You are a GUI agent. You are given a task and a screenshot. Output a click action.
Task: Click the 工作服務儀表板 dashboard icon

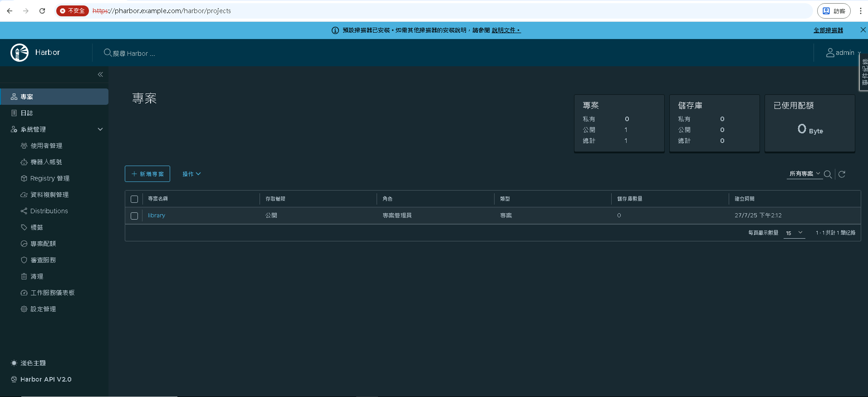(x=24, y=293)
